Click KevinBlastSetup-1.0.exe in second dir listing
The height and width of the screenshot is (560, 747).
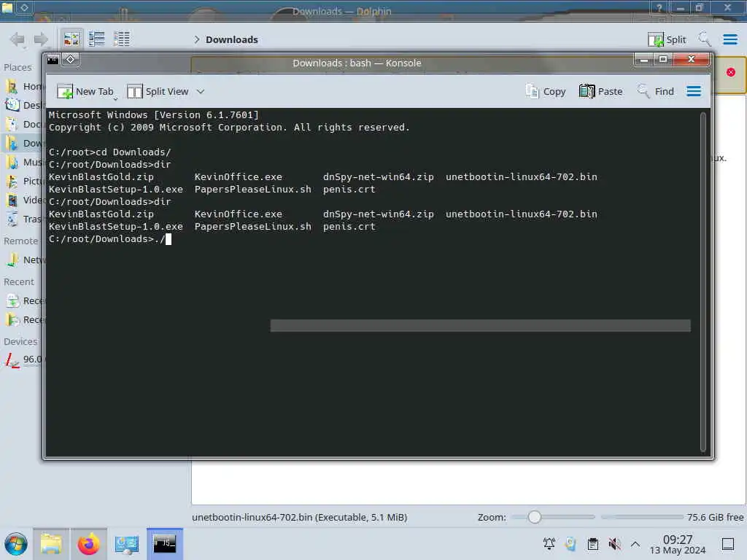coord(115,227)
